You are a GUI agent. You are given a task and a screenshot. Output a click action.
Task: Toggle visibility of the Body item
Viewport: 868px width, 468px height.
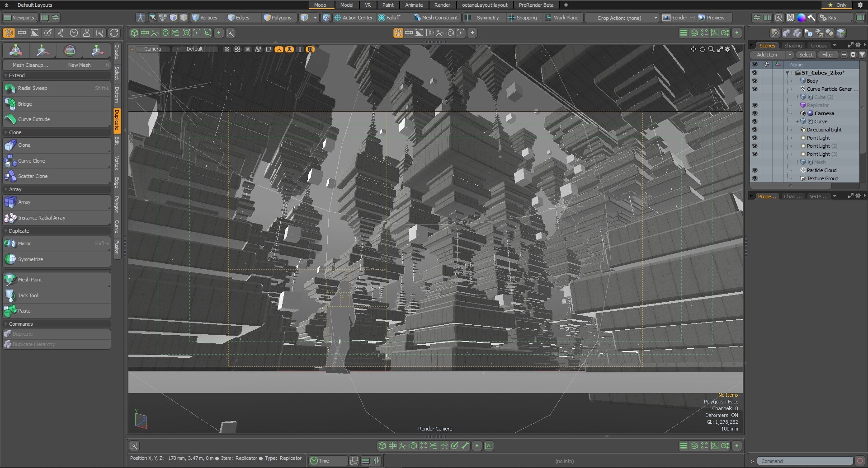[x=755, y=81]
